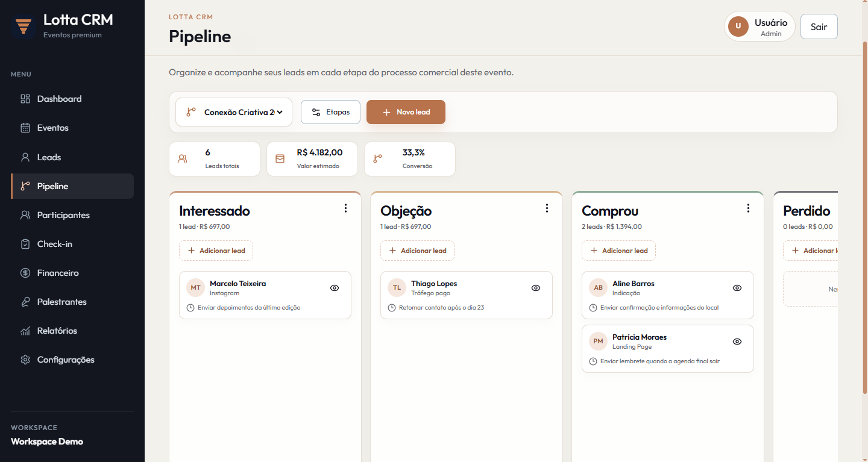Image resolution: width=868 pixels, height=462 pixels.
Task: Click "Enviar depoimentos da última edição" note
Action: (x=249, y=308)
